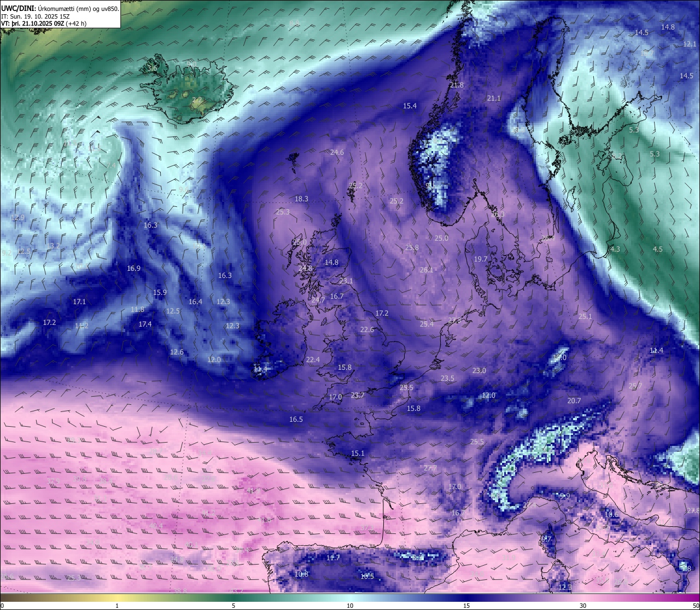The height and width of the screenshot is (610, 700).
Task: Click the value 25.8 in the North Sea
Action: (x=412, y=247)
